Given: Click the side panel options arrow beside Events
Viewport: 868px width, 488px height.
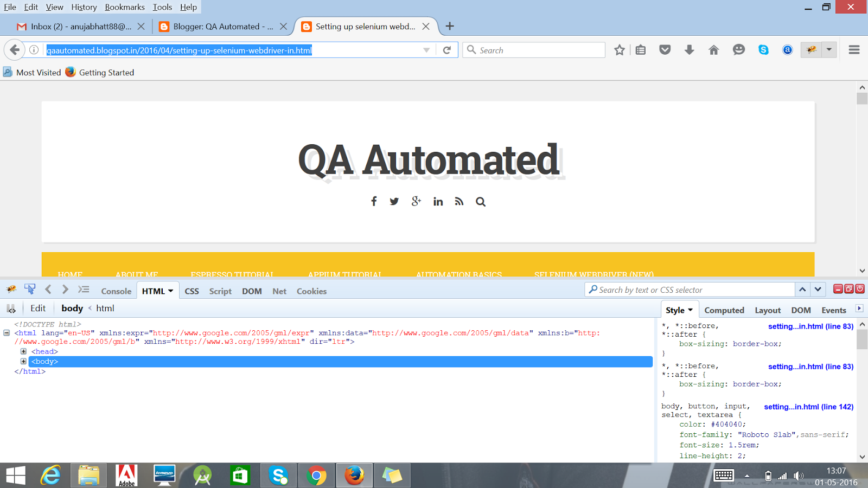Looking at the screenshot, I should (x=859, y=309).
